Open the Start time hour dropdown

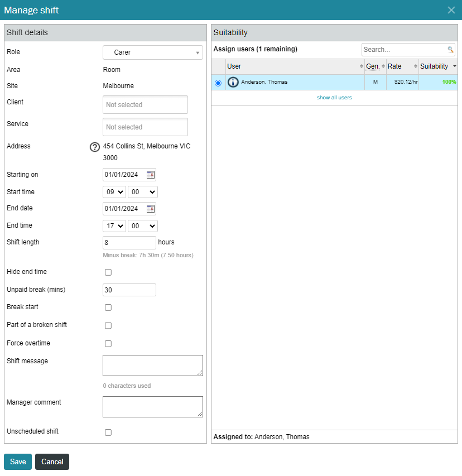[x=114, y=192]
